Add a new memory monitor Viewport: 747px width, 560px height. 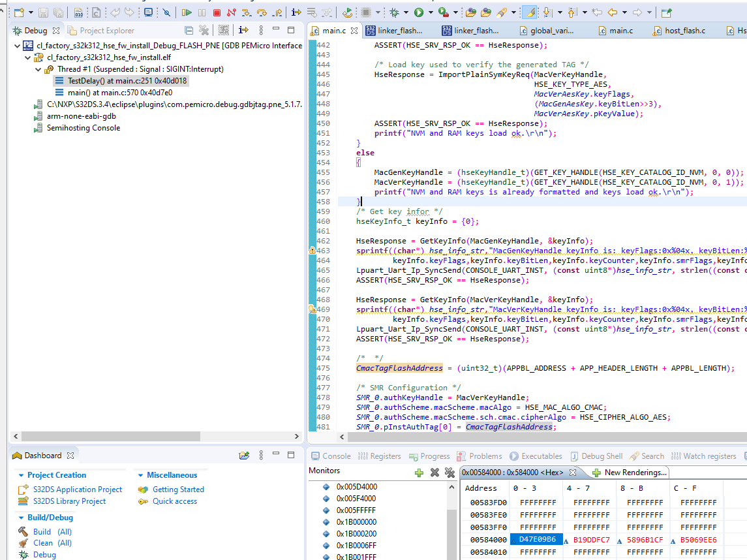point(419,472)
